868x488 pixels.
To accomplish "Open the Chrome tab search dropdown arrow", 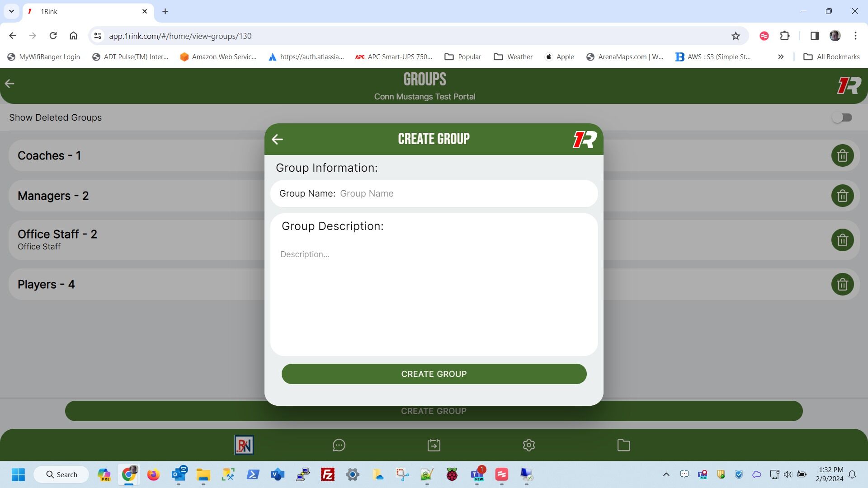I will (x=11, y=11).
